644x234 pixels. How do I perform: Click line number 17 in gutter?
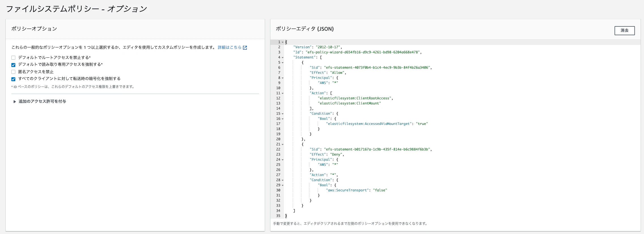pyautogui.click(x=278, y=124)
